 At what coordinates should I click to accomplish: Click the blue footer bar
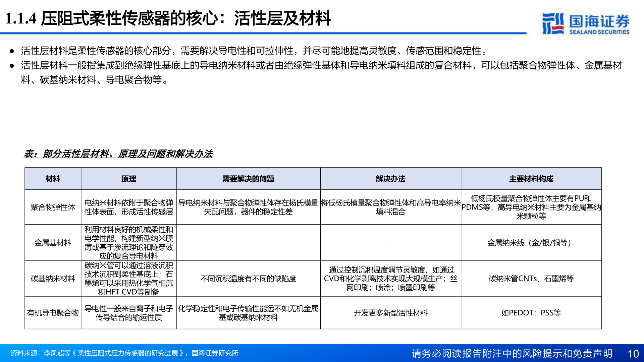[322, 353]
